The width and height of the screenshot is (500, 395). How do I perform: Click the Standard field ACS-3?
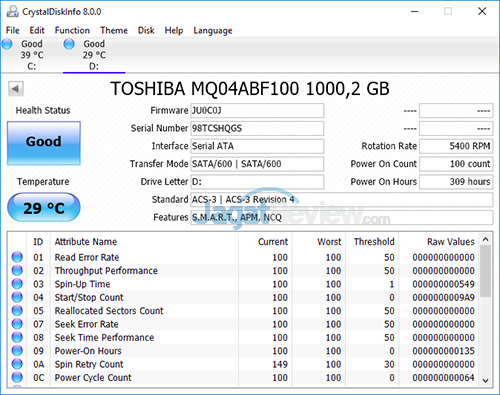[x=342, y=200]
